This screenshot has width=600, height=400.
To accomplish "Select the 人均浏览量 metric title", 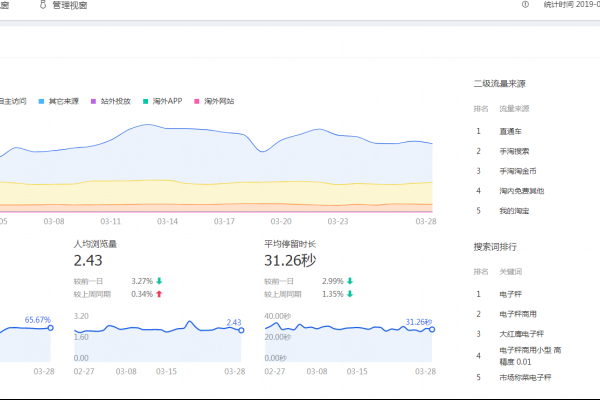I will tap(95, 244).
